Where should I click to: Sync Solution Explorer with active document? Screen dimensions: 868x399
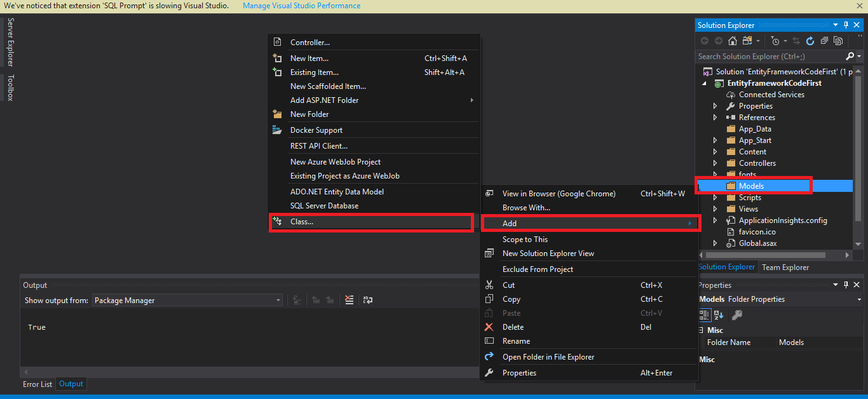[x=796, y=40]
